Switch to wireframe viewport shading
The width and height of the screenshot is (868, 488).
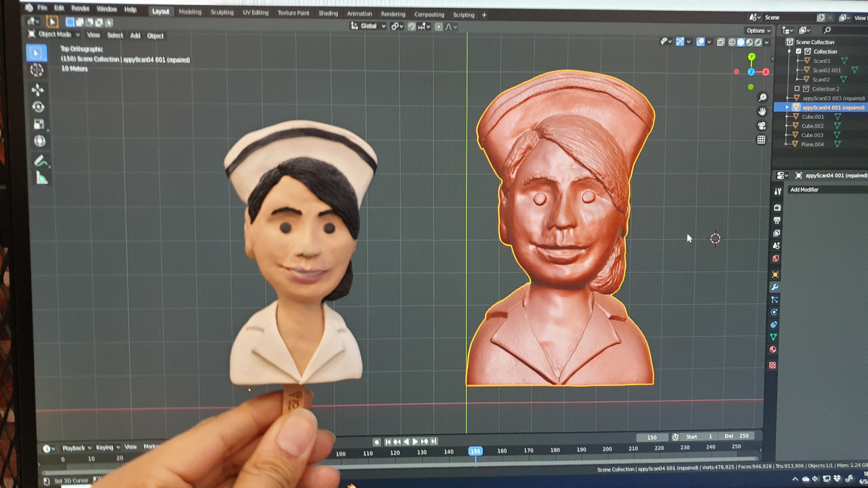732,42
